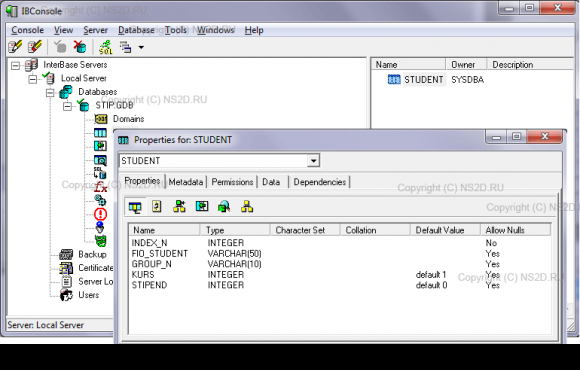Select the INDEX_N column row
Screen dimensions: 580x370
point(340,243)
